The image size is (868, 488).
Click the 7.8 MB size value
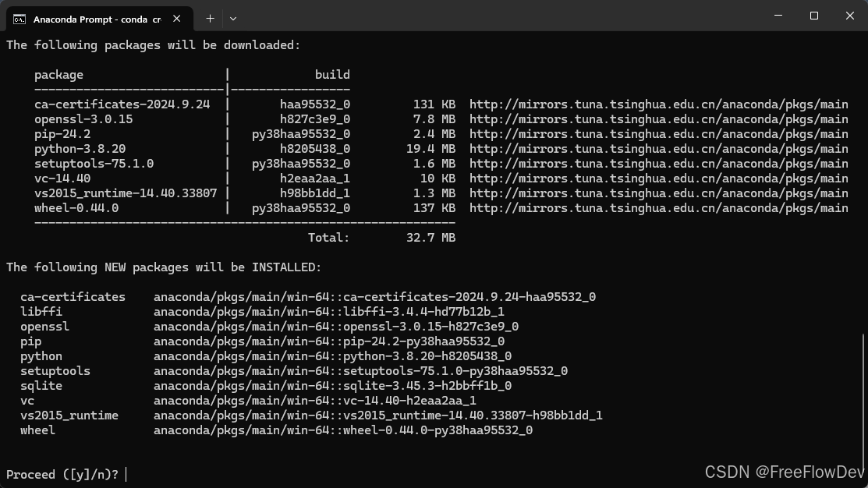pyautogui.click(x=434, y=119)
